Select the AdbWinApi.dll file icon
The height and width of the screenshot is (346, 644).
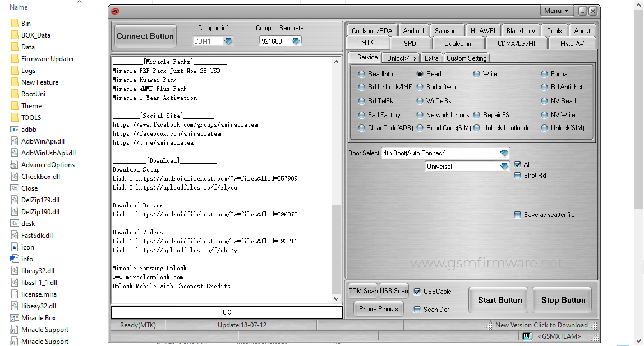point(15,141)
